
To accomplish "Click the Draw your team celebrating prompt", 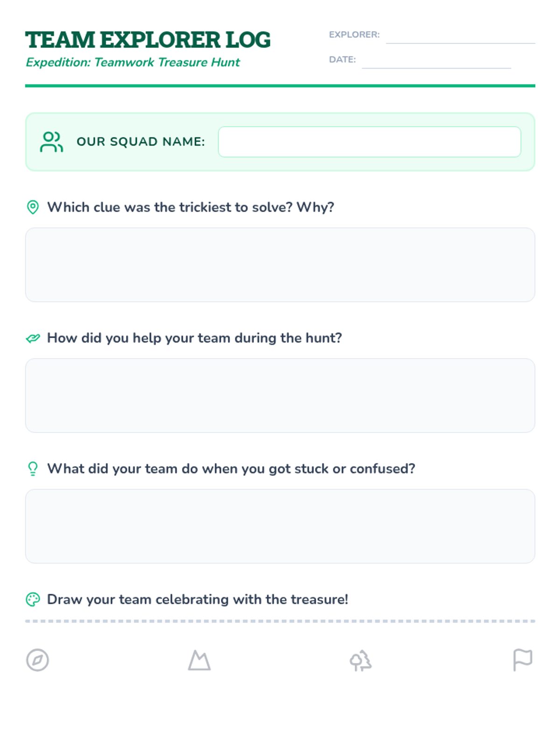I will pos(197,599).
